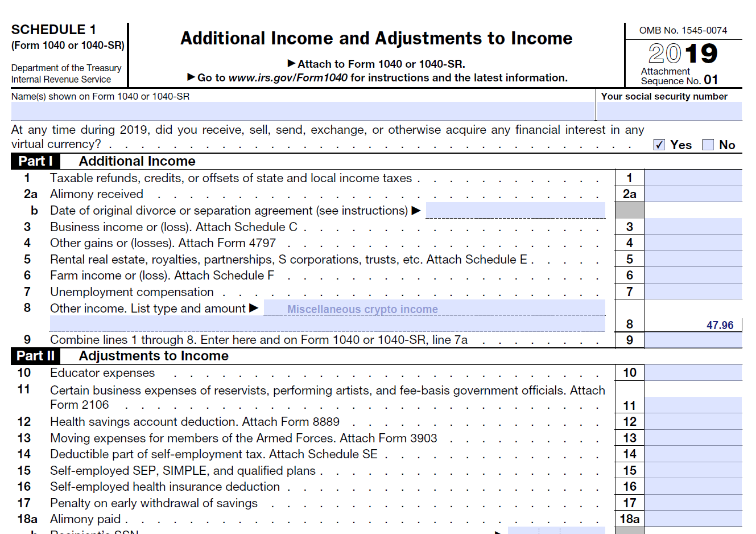The image size is (756, 534).
Task: Select line 3 business income amount field
Action: [x=693, y=227]
